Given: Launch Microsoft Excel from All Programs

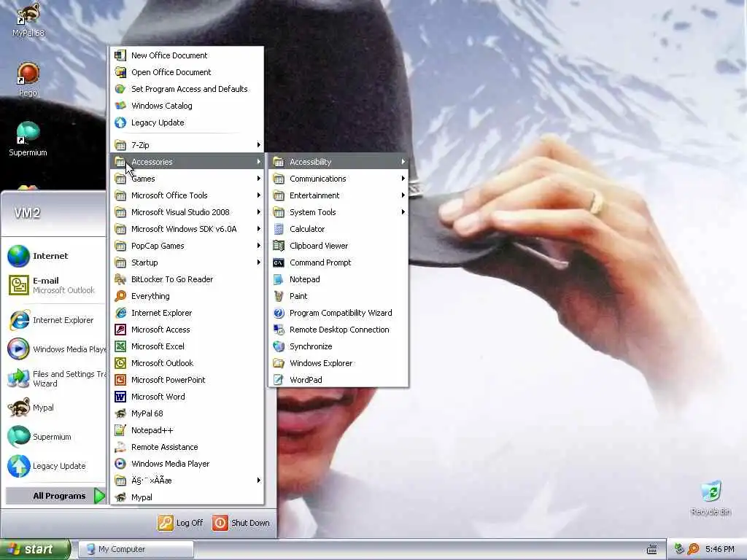Looking at the screenshot, I should point(187,346).
